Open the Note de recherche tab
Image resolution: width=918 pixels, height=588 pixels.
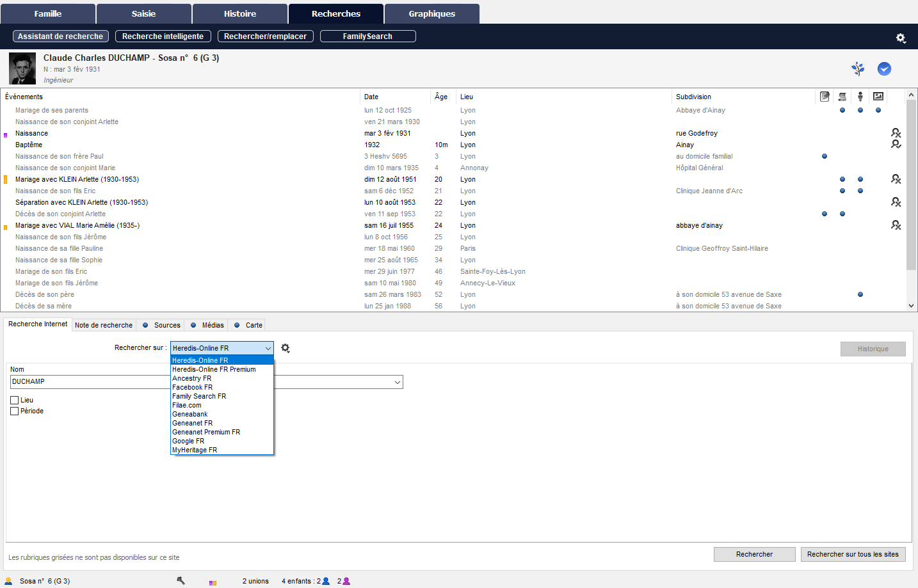104,325
